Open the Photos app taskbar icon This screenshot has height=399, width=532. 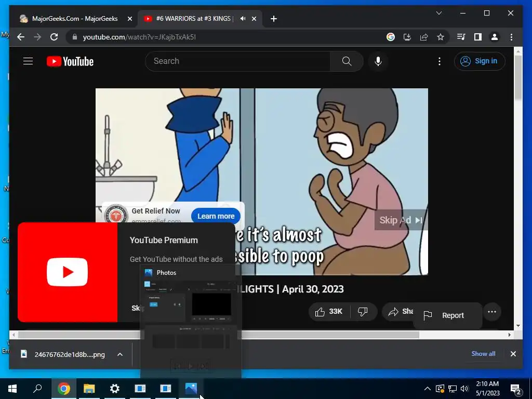coord(191,389)
